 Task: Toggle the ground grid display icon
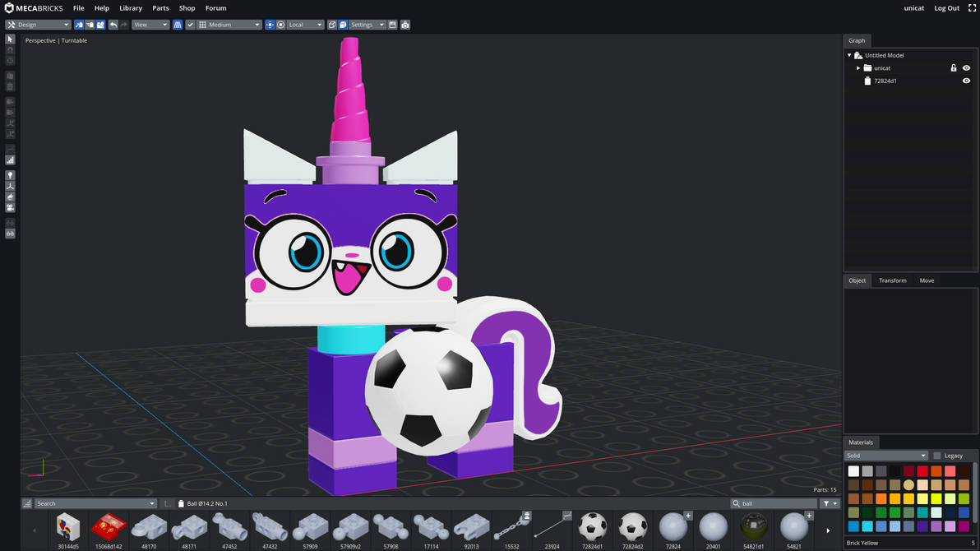(177, 24)
